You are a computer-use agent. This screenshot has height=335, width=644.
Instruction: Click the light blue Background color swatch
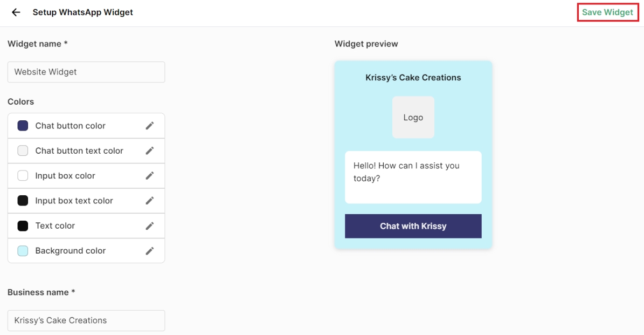click(x=23, y=251)
